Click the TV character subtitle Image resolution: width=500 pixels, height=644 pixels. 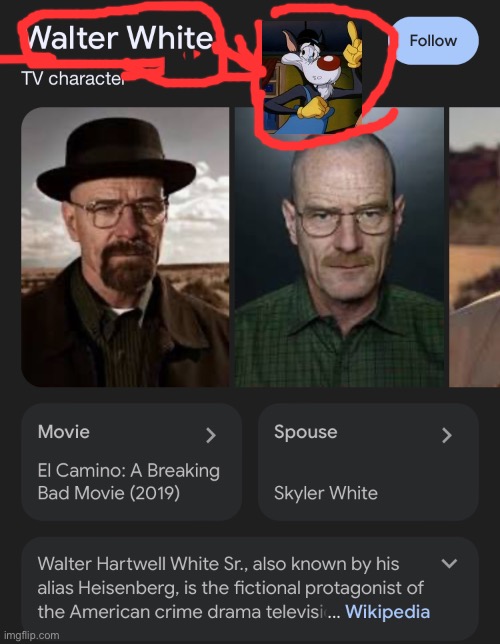click(x=73, y=78)
